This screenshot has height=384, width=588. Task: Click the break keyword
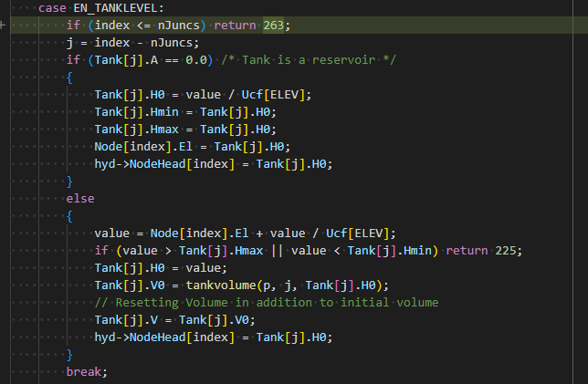pos(84,372)
